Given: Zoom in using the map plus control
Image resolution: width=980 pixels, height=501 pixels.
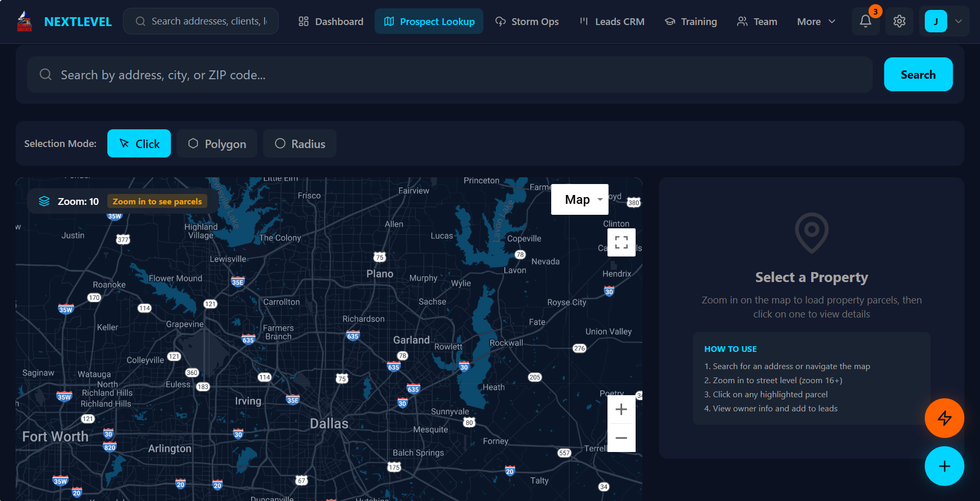Looking at the screenshot, I should click(621, 409).
